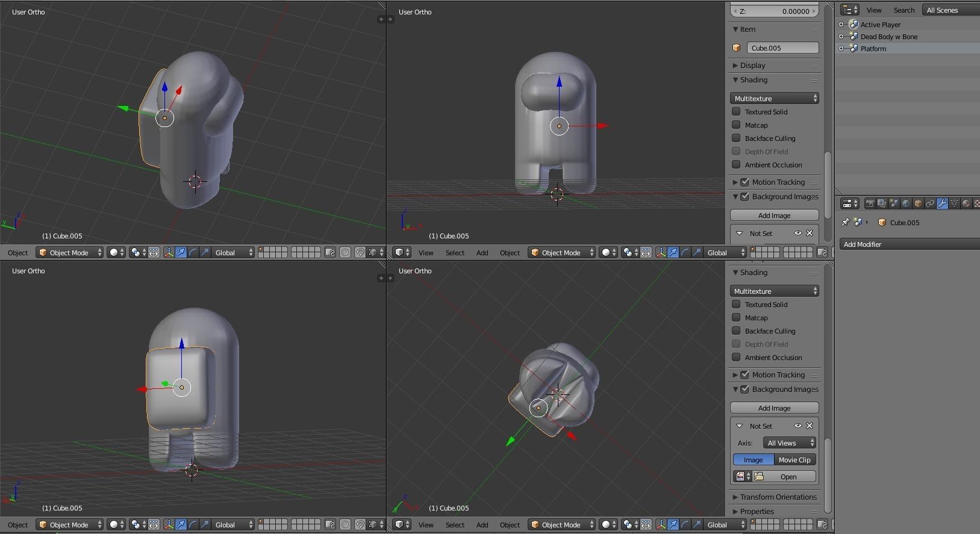Open the Material sphere tab in Properties editor

966,203
